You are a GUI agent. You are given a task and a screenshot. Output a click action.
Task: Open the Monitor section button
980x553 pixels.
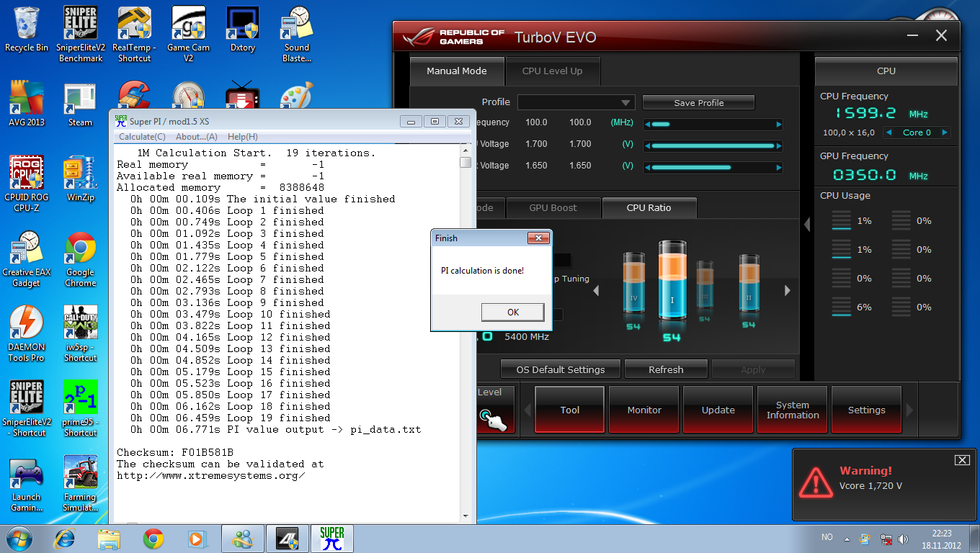coord(644,410)
